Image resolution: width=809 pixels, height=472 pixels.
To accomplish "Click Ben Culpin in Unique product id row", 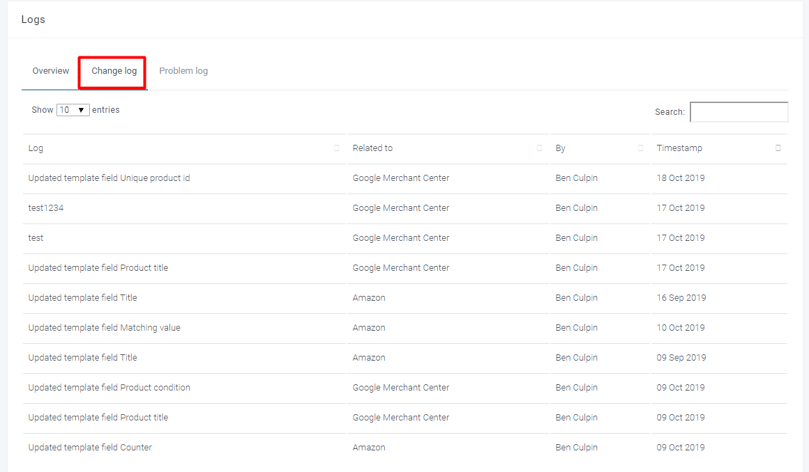I will tap(576, 178).
